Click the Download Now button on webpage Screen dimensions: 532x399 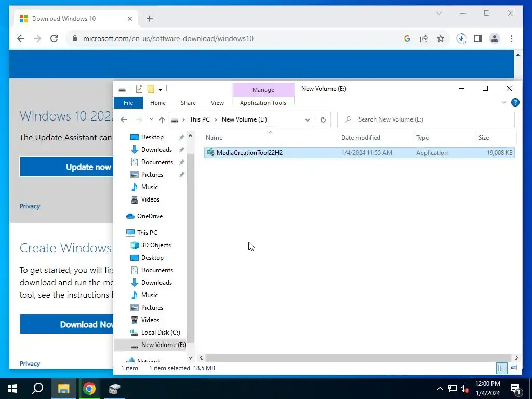66,324
